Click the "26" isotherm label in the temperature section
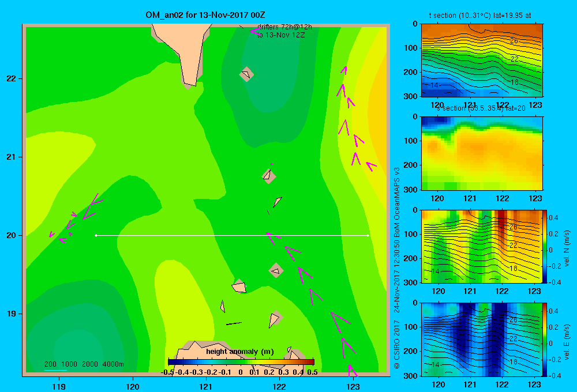This screenshot has width=577, height=392. tap(514, 41)
